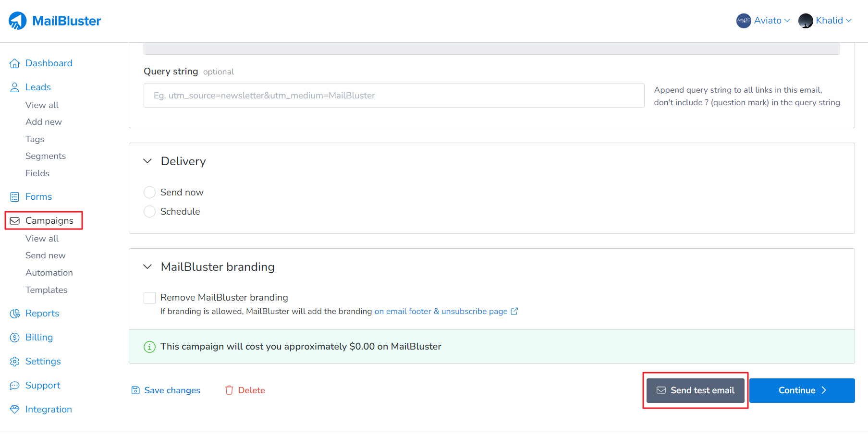
Task: Click the Integration diamond icon
Action: [15, 410]
